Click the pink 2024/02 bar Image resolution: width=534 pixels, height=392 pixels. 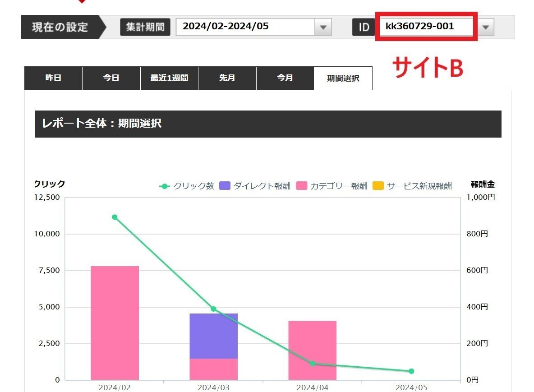point(115,323)
